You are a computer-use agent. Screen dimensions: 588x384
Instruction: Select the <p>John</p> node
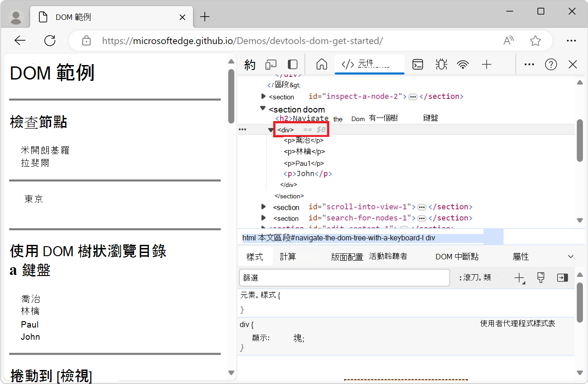[x=308, y=174]
